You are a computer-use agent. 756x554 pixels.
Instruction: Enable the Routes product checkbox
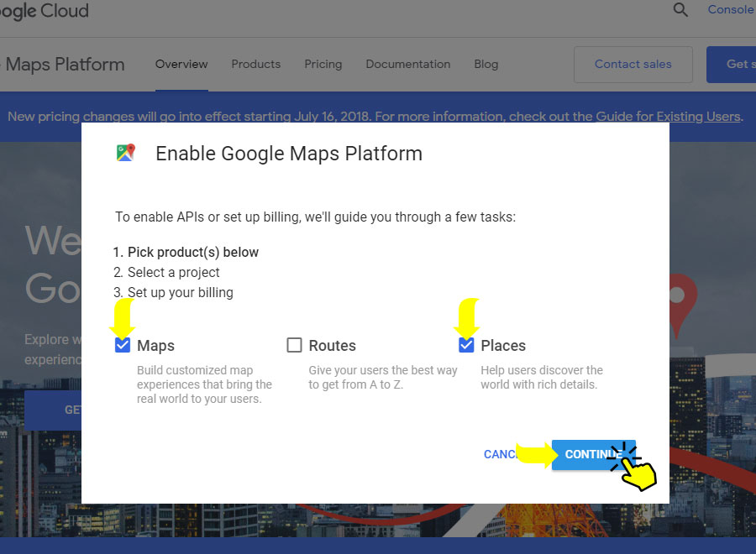point(294,345)
